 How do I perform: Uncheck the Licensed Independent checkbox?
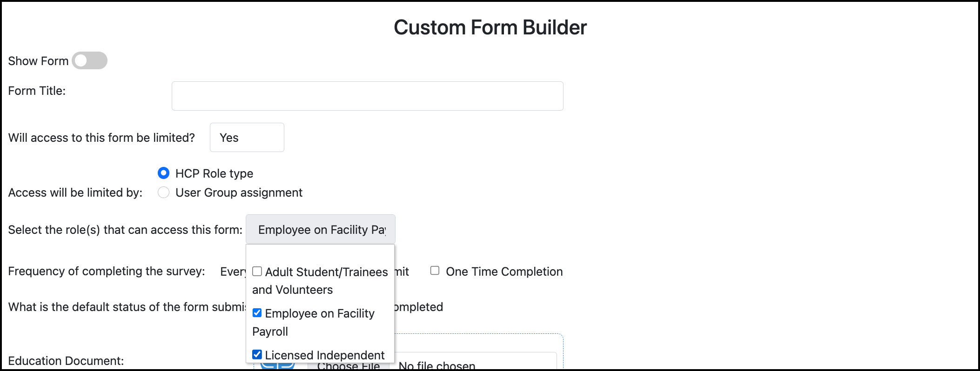pyautogui.click(x=257, y=354)
